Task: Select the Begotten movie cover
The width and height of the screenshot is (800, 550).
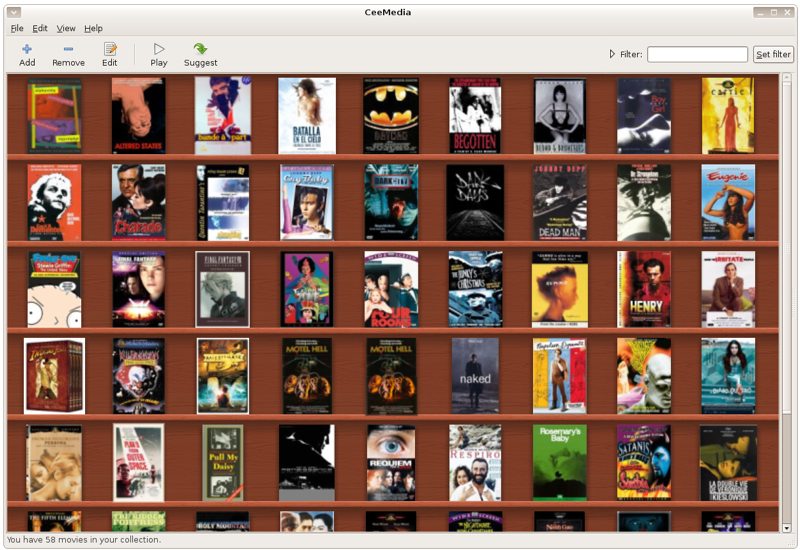Action: tap(475, 115)
